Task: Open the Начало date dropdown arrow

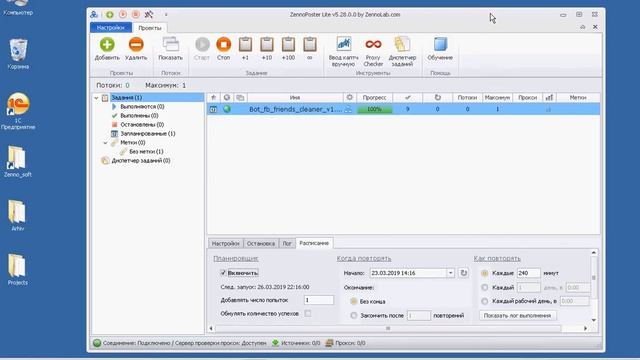Action: (x=450, y=273)
